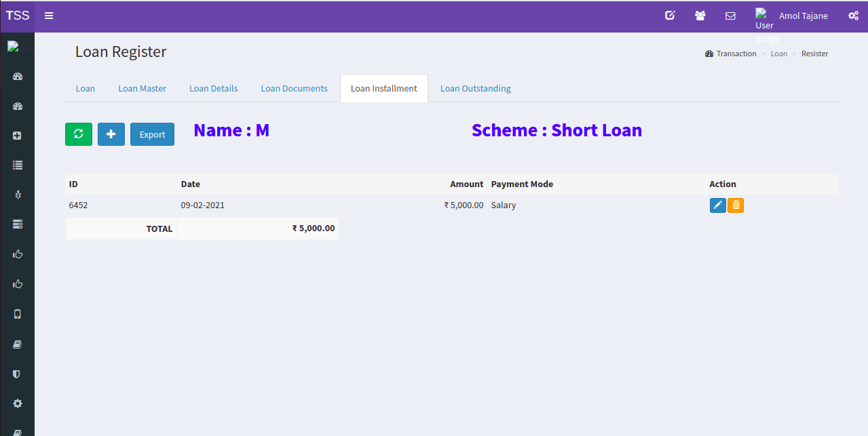
Task: Click the Export button
Action: (x=152, y=134)
